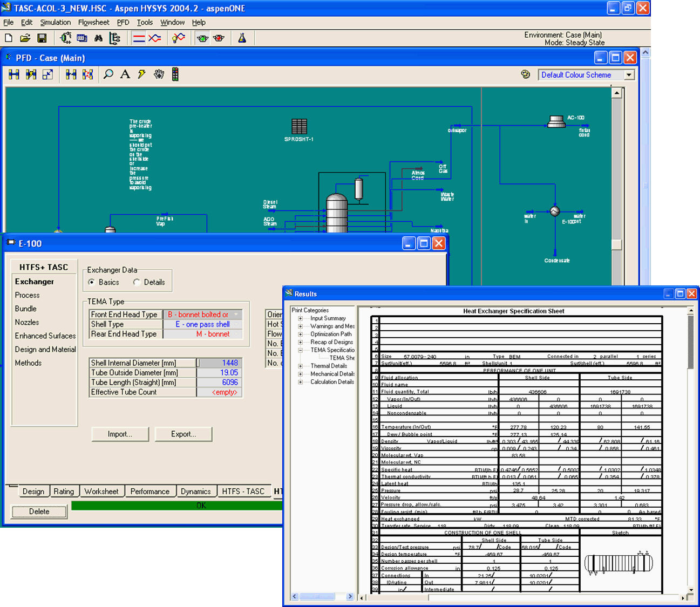The width and height of the screenshot is (700, 607).
Task: Click the Auto Attach Mode icon in PFD toolbar
Action: click(x=31, y=74)
